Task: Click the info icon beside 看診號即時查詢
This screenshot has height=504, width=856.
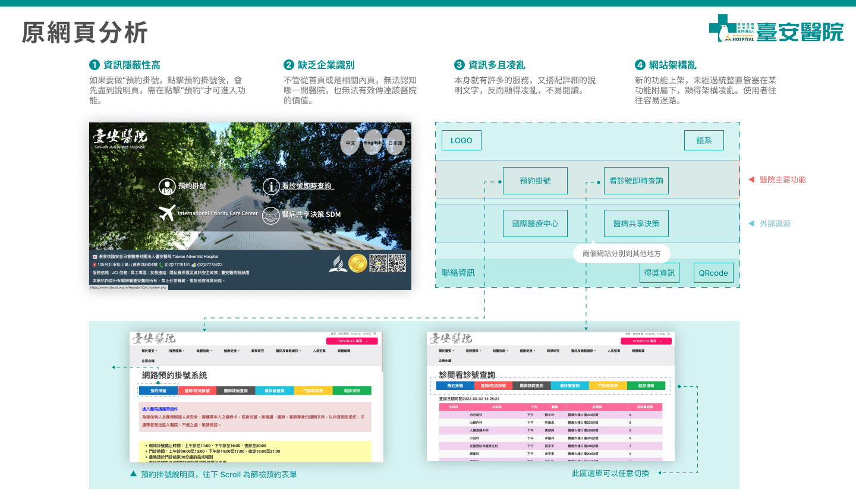Action: click(x=271, y=187)
